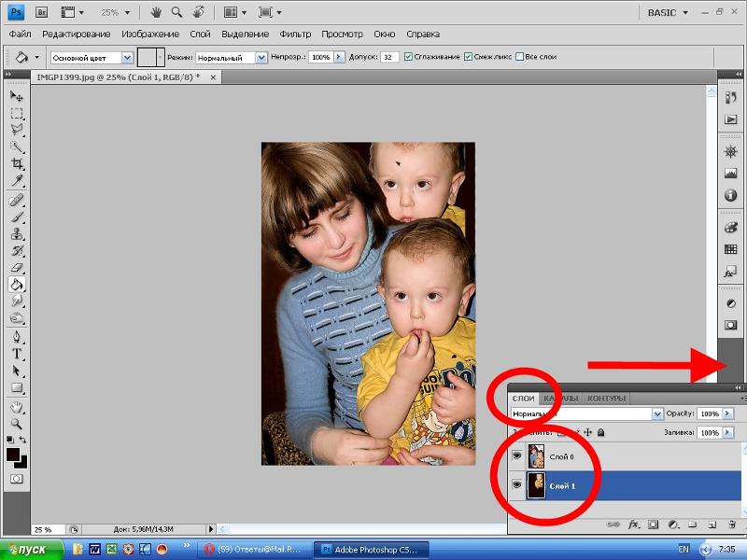747x560 pixels.
Task: Swap foreground and background colors
Action: coord(22,440)
